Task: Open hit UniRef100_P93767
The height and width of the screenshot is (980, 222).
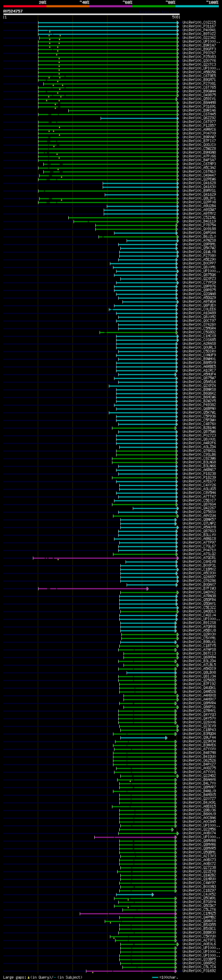Action: 199,53
